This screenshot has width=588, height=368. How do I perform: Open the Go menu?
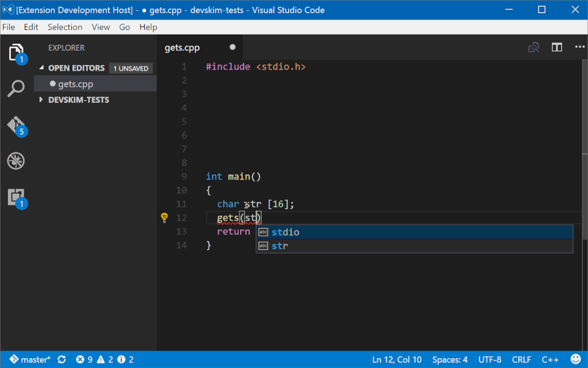(x=125, y=27)
